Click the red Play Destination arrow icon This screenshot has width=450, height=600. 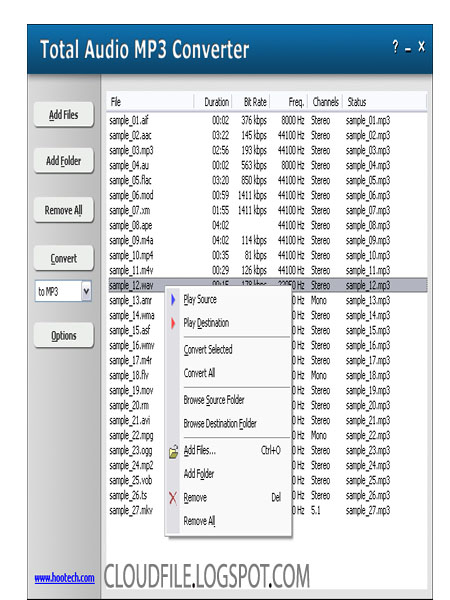(173, 323)
